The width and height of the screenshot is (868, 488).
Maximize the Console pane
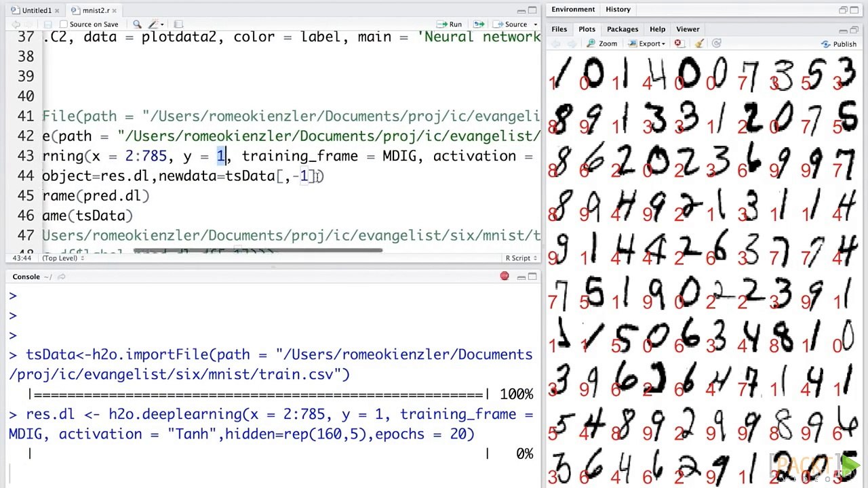tap(533, 277)
